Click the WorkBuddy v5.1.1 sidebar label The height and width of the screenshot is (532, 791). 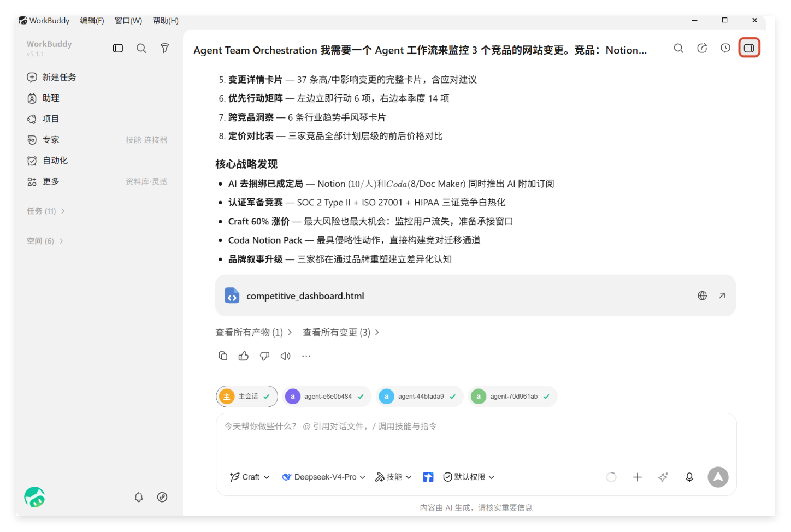[x=49, y=48]
